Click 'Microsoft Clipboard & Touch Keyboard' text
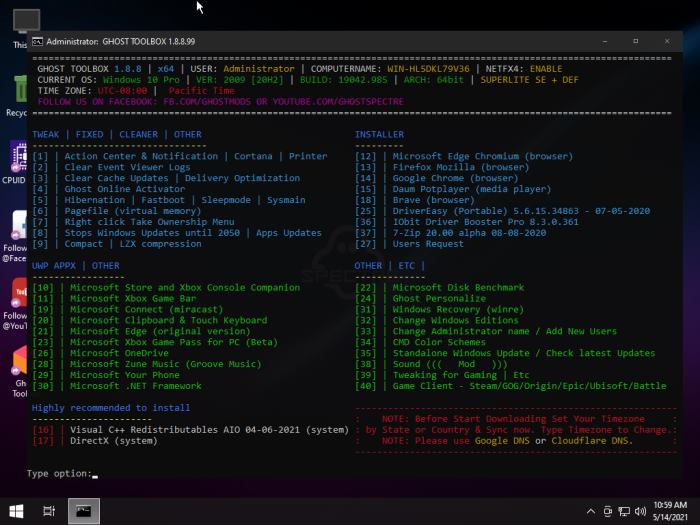The image size is (700, 525). click(168, 321)
